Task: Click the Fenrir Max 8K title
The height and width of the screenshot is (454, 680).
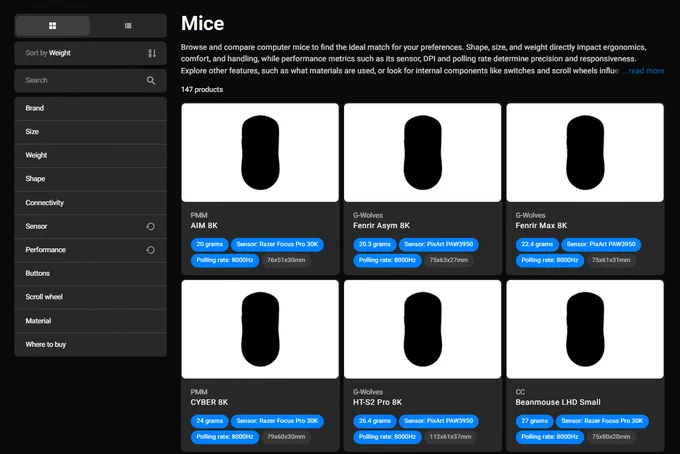Action: click(x=541, y=225)
